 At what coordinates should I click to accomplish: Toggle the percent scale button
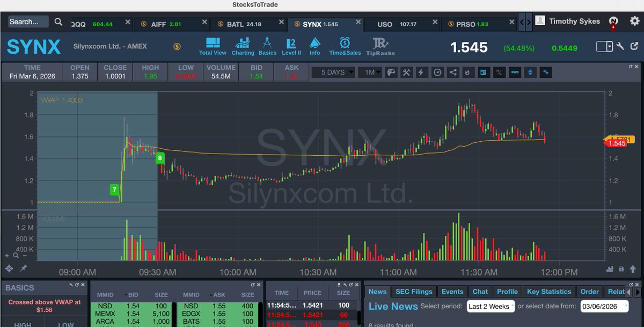pyautogui.click(x=499, y=72)
